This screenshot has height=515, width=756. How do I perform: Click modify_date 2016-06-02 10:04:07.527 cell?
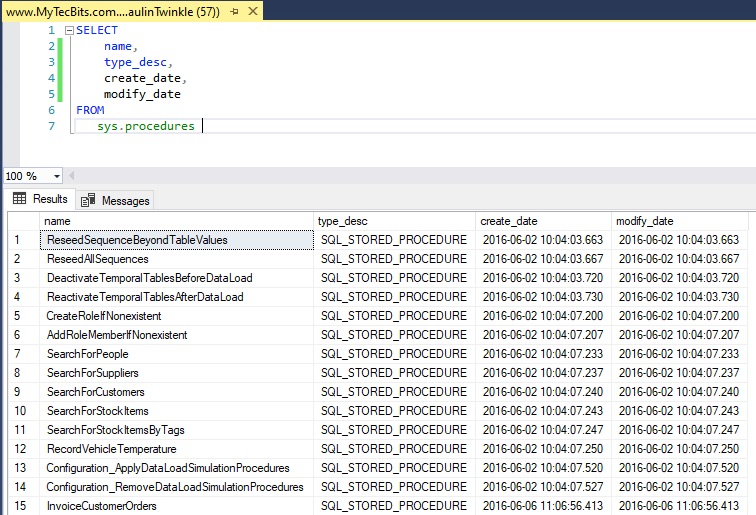tap(679, 487)
